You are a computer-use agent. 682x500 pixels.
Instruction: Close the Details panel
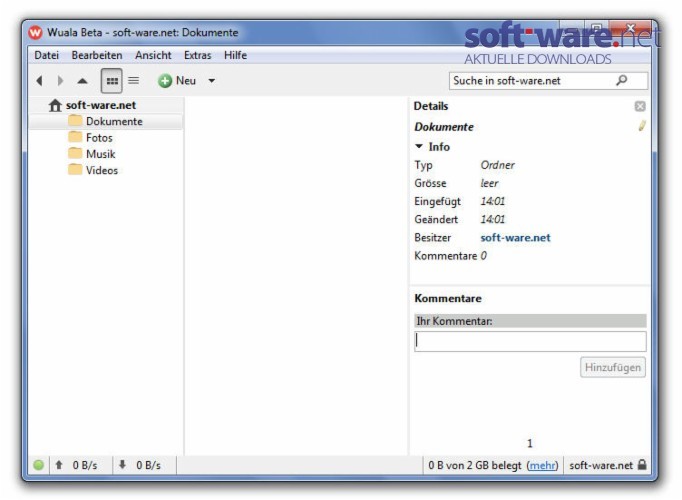pos(640,107)
